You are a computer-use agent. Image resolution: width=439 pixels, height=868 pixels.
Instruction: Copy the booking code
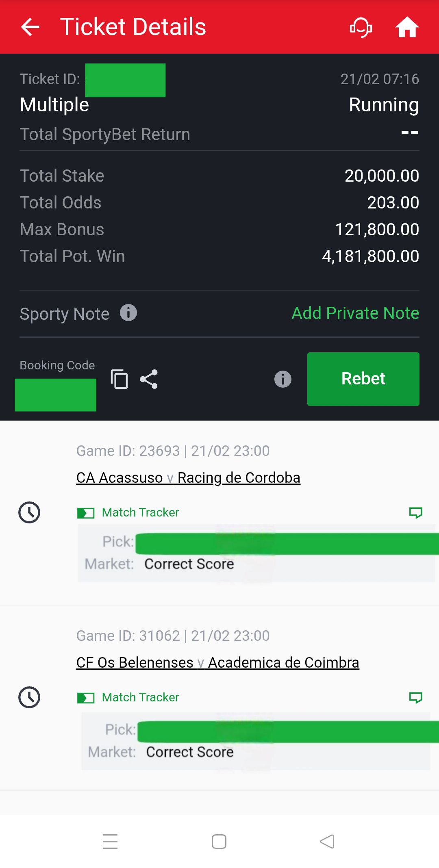[119, 379]
